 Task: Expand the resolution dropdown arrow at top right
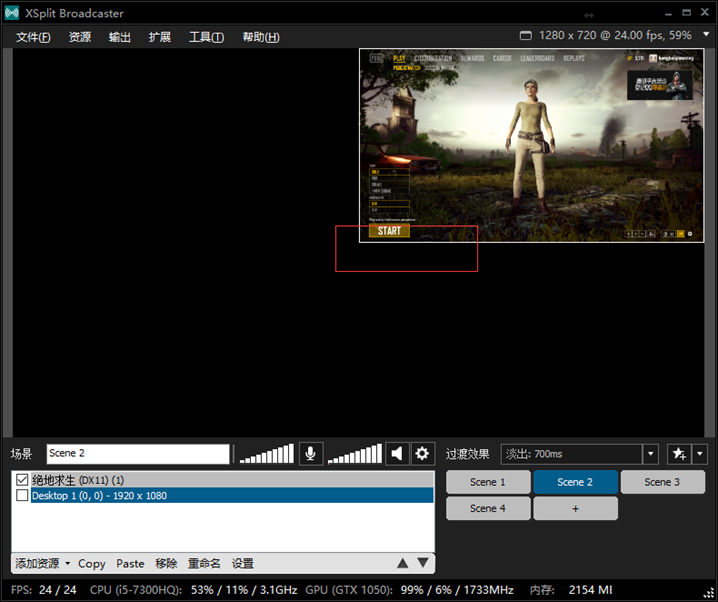coord(706,35)
